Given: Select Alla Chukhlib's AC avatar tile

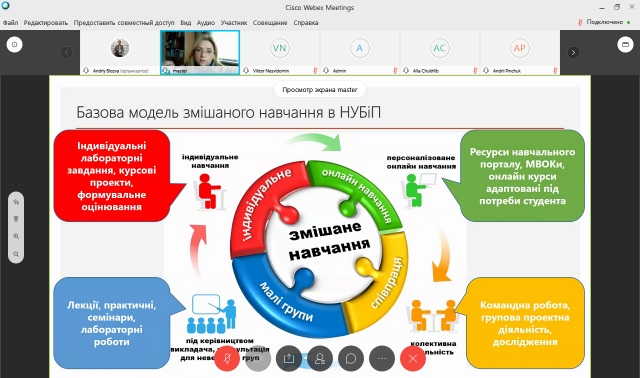Looking at the screenshot, I should (x=440, y=52).
